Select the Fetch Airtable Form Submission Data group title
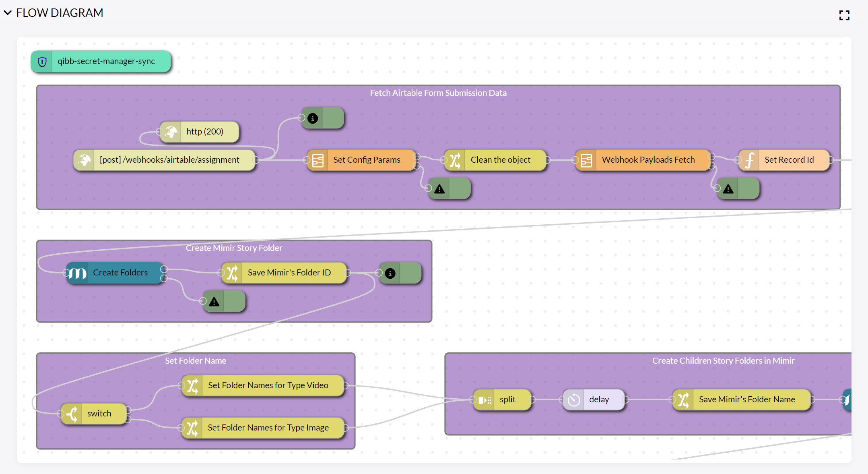The height and width of the screenshot is (474, 868). tap(438, 93)
